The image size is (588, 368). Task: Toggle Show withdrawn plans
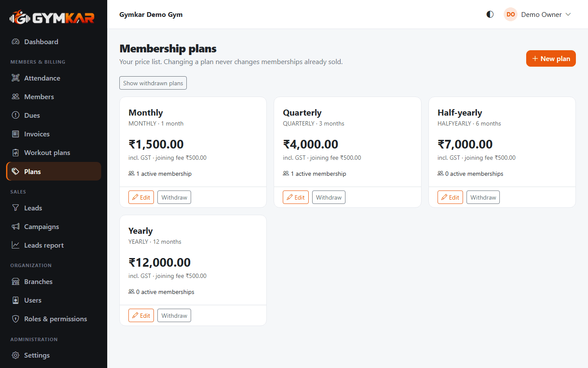point(153,83)
